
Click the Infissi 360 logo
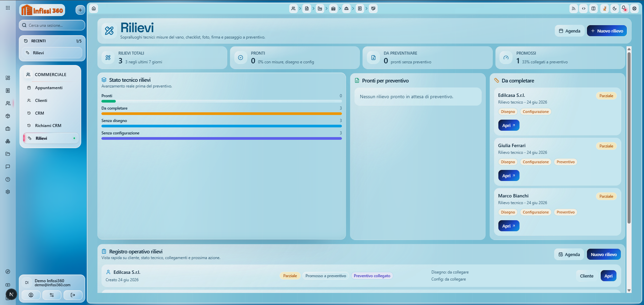coord(42,10)
